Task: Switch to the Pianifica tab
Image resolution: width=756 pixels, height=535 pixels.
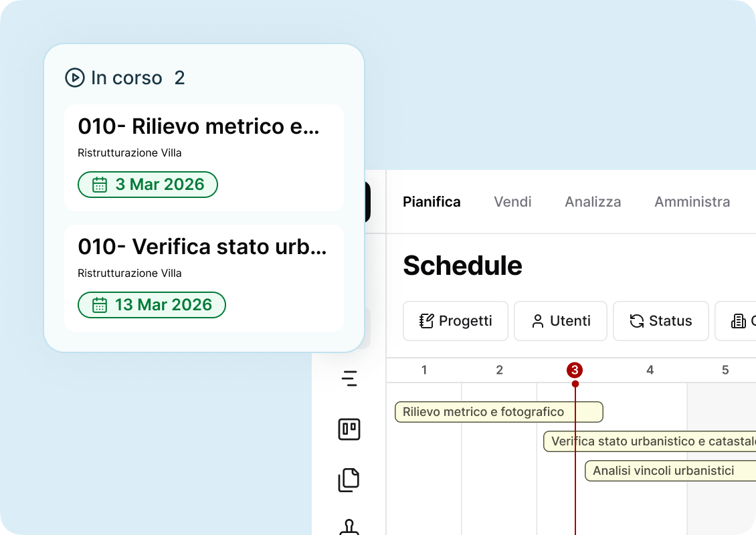Action: (x=432, y=201)
